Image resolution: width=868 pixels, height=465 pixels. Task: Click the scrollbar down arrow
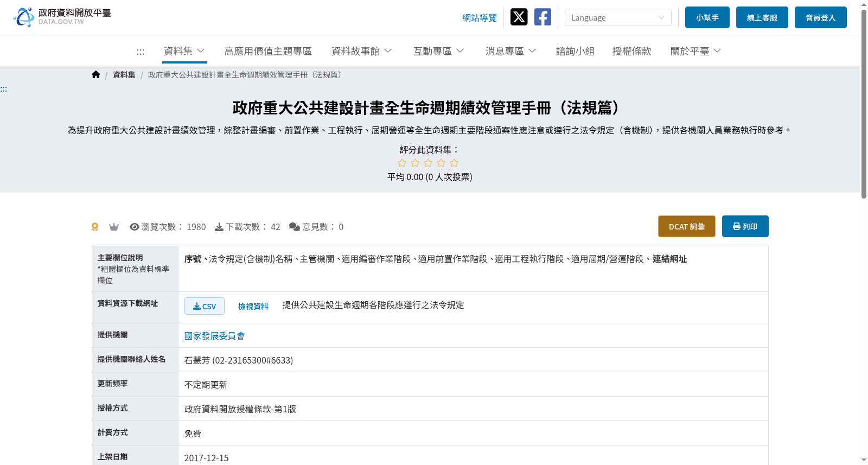(x=864, y=460)
